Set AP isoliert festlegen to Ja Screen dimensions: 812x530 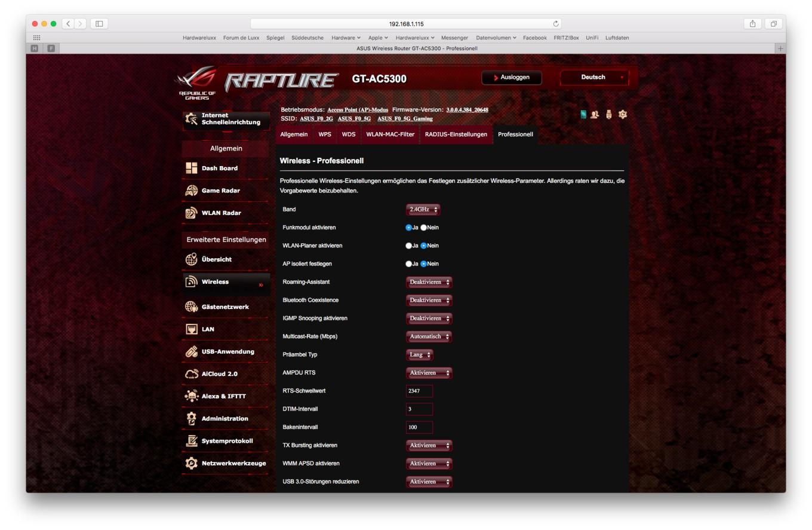click(x=409, y=264)
